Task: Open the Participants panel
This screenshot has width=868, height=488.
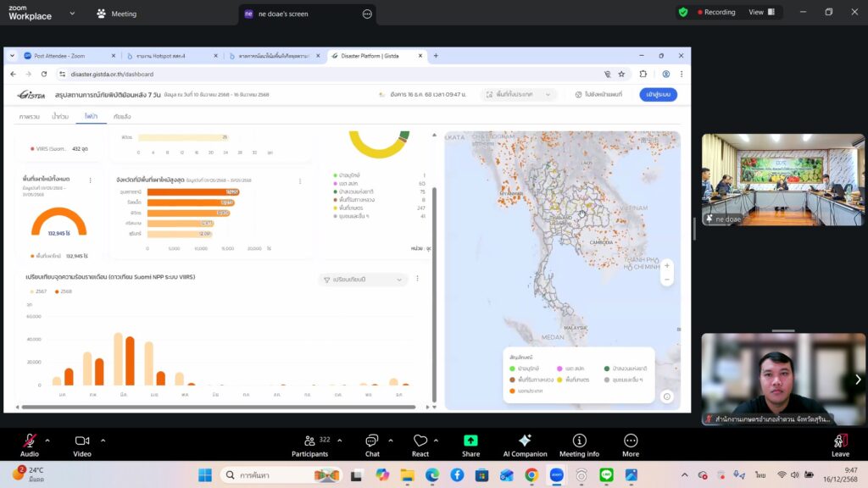Action: (x=310, y=441)
